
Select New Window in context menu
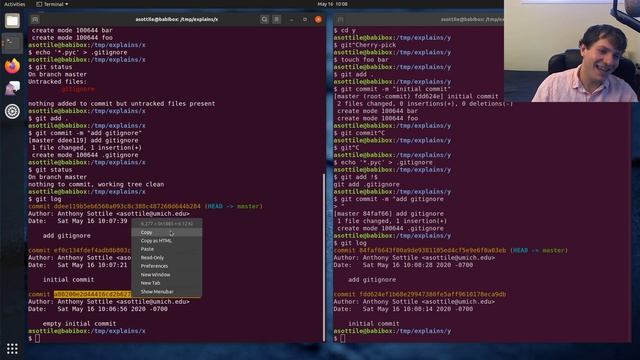click(167, 275)
